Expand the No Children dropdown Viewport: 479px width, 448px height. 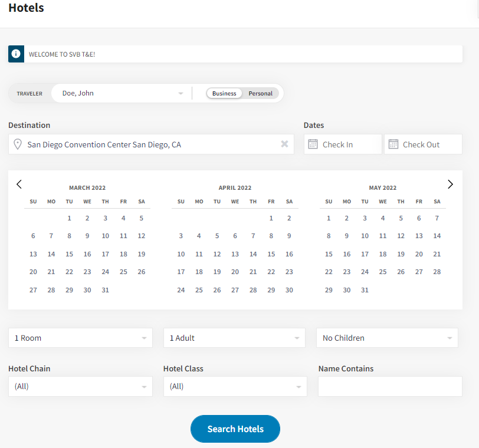387,338
